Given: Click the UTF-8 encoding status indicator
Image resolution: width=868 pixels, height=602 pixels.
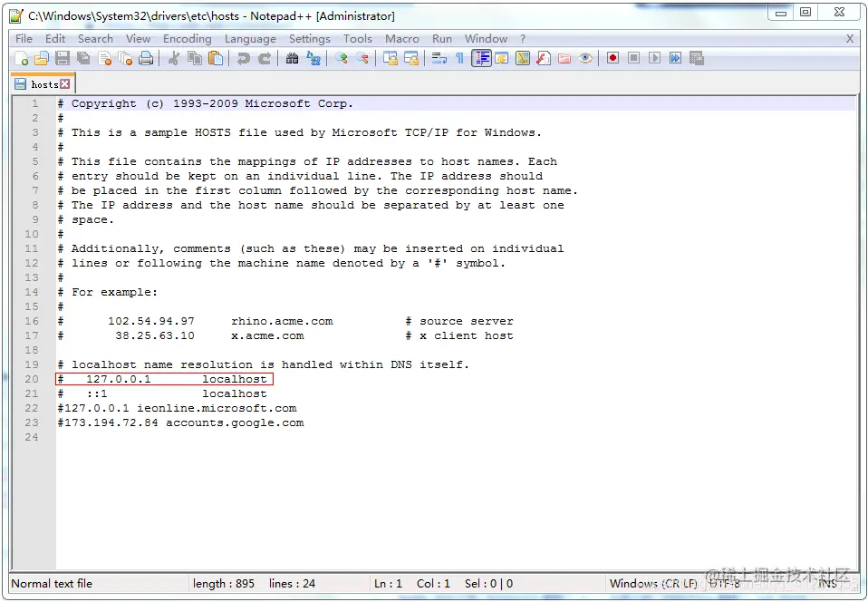Looking at the screenshot, I should click(x=725, y=583).
